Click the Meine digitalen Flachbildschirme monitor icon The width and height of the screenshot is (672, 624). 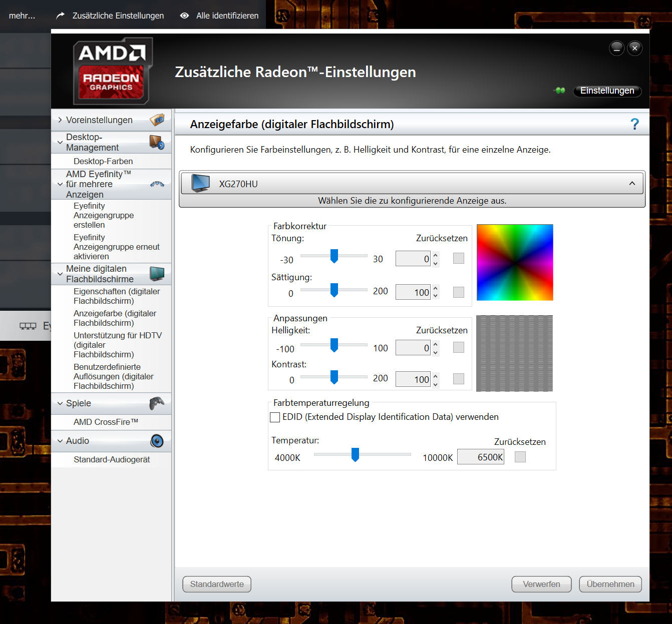click(157, 274)
